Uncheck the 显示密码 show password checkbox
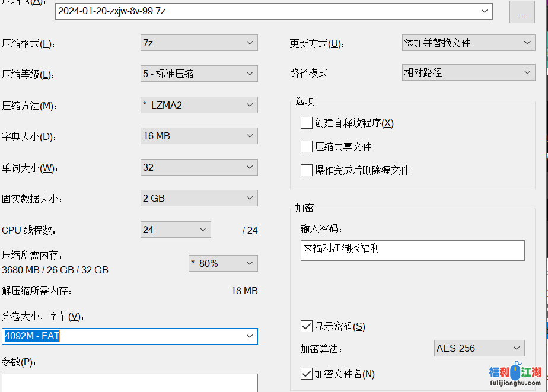Image resolution: width=548 pixels, height=392 pixels. (x=307, y=326)
